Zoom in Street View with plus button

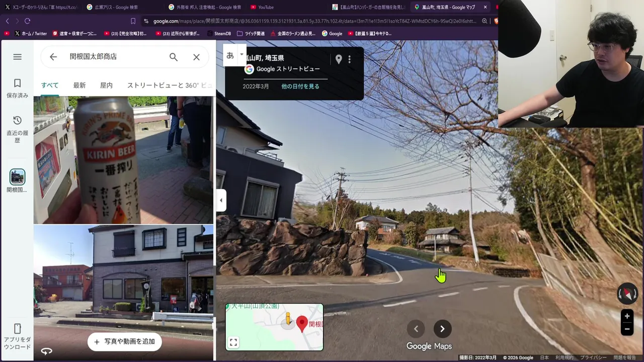point(627,316)
